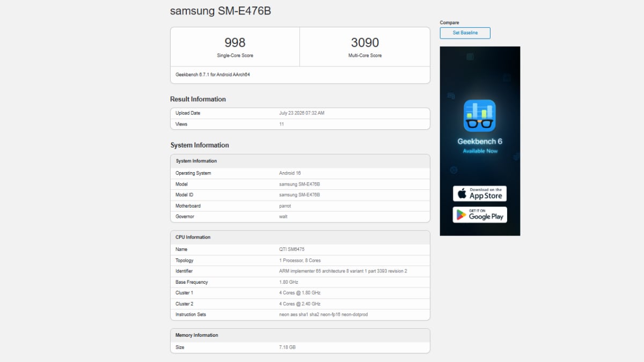
Task: Click the Apple logo on App Store badge
Action: (x=462, y=194)
